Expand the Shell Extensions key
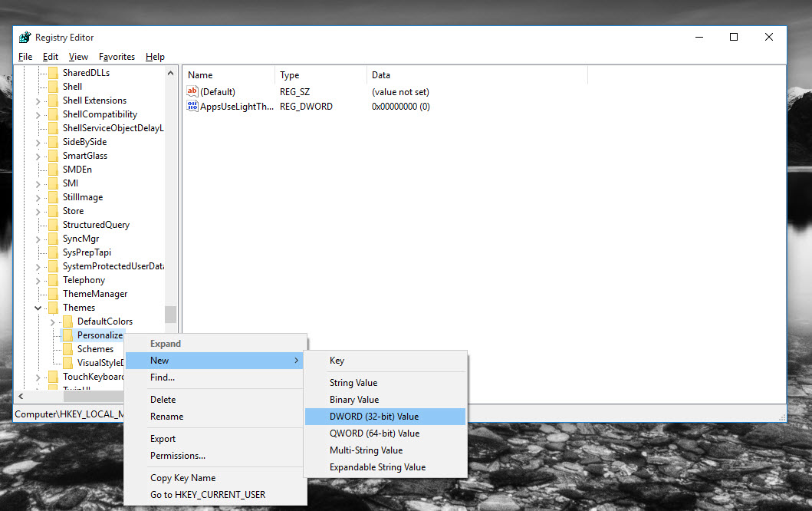 (38, 101)
